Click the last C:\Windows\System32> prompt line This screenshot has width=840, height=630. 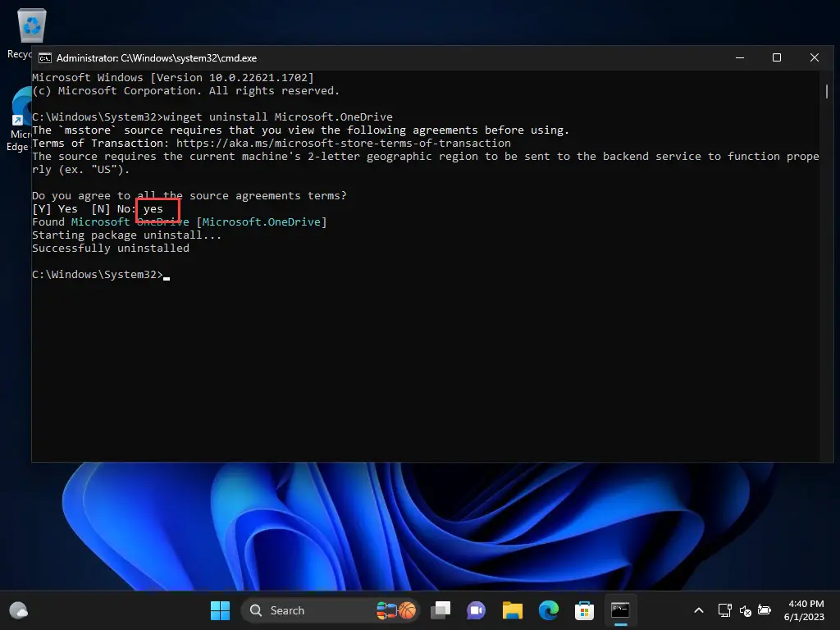(x=101, y=274)
